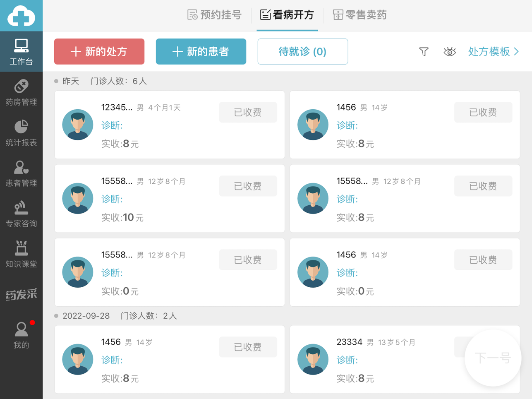The height and width of the screenshot is (399, 532).
Task: Go to 患者管理 patient management
Action: point(21,174)
